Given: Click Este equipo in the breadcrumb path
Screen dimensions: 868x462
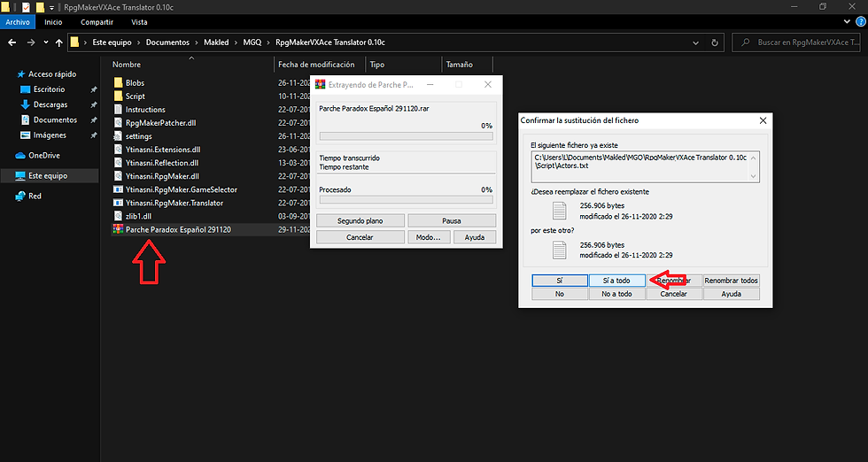Looking at the screenshot, I should [112, 42].
